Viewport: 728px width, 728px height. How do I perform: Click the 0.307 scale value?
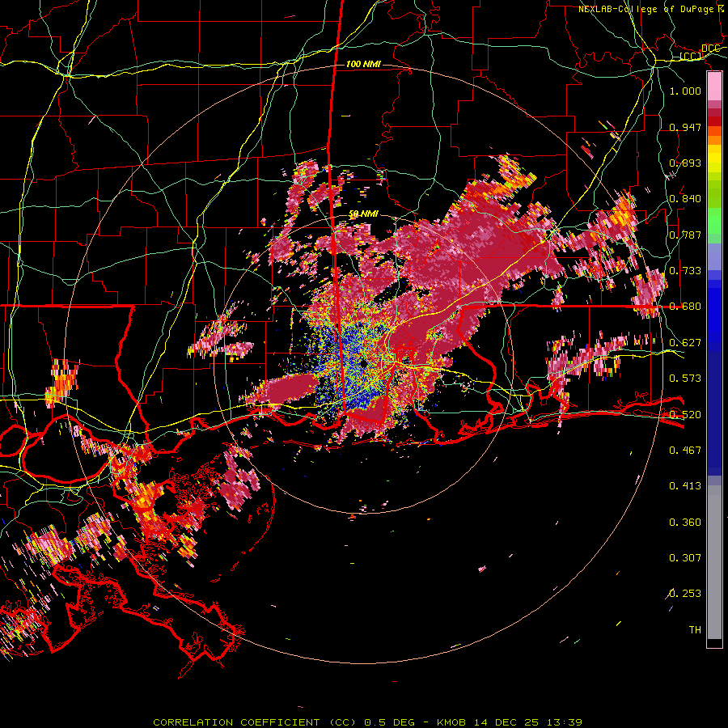pos(685,558)
